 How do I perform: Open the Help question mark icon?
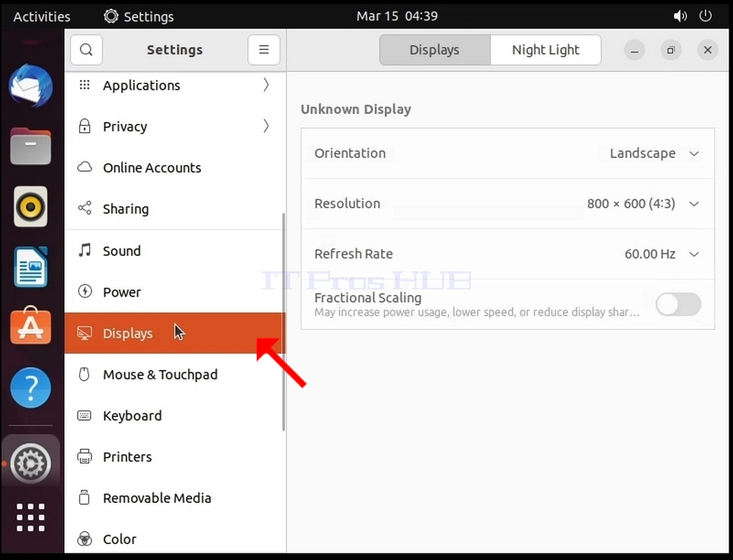pyautogui.click(x=31, y=387)
